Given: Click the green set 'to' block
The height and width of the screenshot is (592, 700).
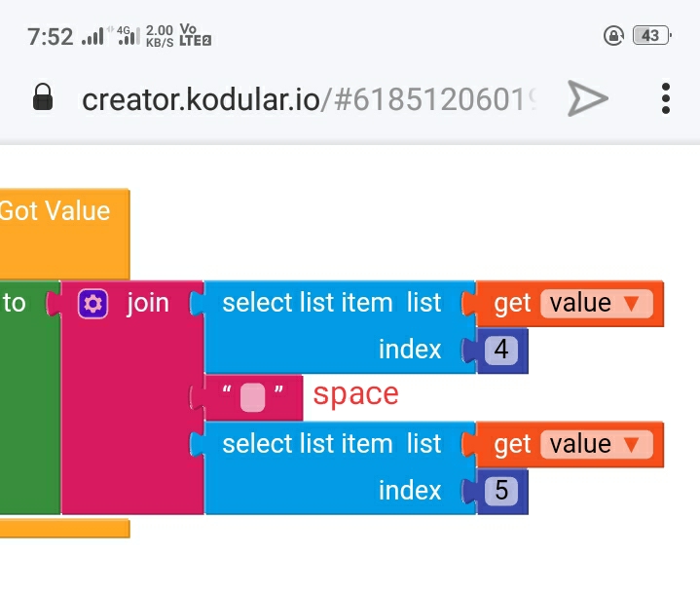Looking at the screenshot, I should pos(29,397).
